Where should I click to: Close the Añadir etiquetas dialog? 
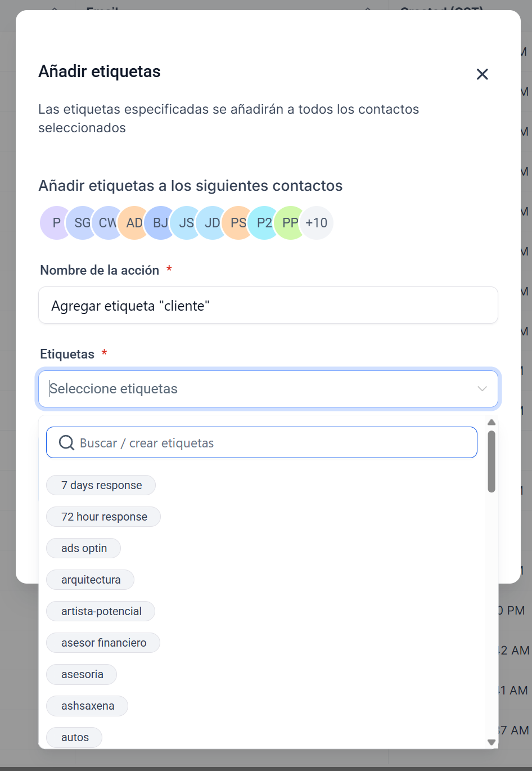pyautogui.click(x=482, y=74)
